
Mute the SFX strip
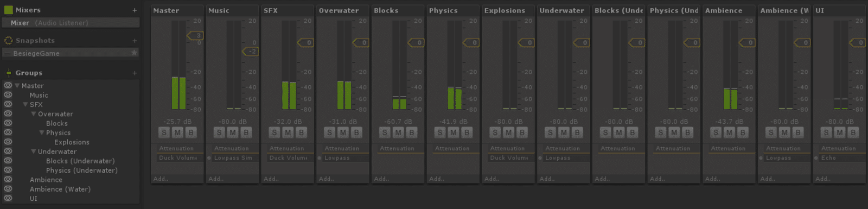click(x=288, y=132)
